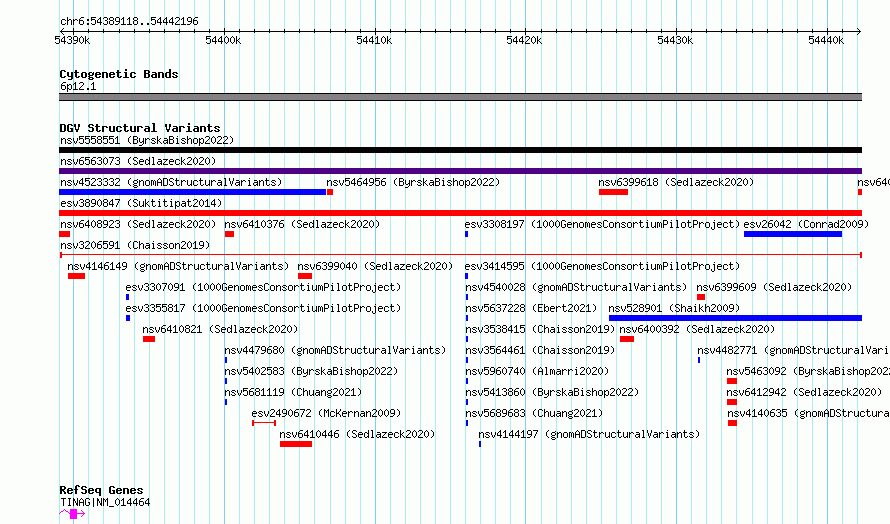
Task: Click nsv6410376 (Sedlazeck2020) label
Action: coord(302,224)
